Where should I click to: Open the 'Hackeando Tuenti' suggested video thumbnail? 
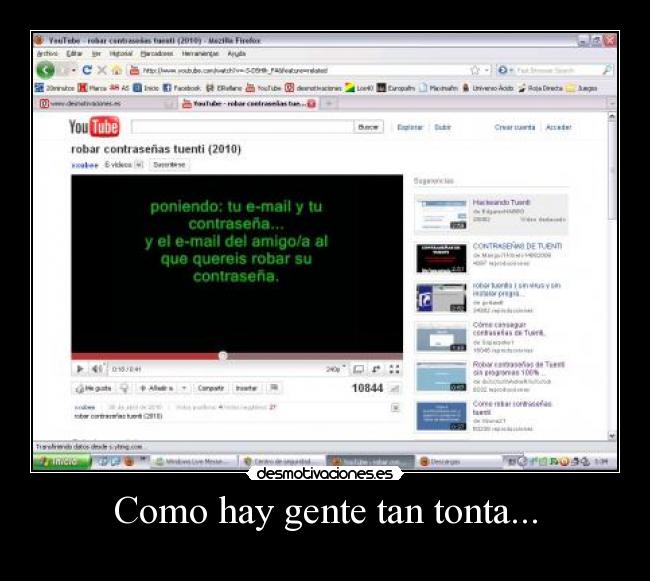pyautogui.click(x=441, y=215)
